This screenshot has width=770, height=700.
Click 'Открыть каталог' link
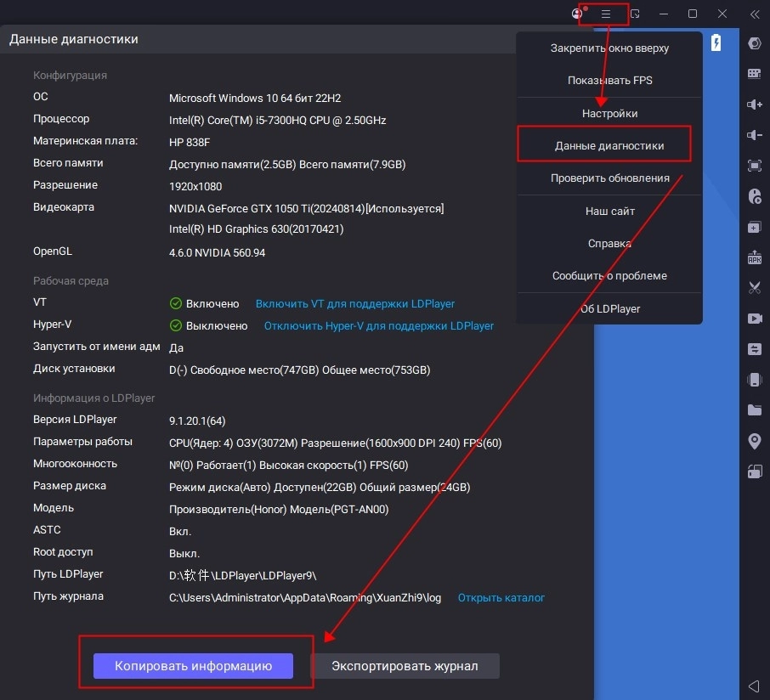[501, 597]
